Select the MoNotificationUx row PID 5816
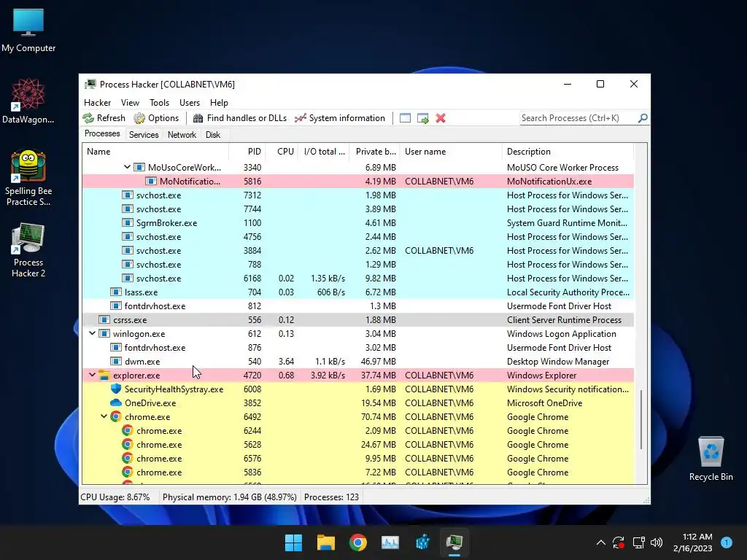 [x=357, y=182]
